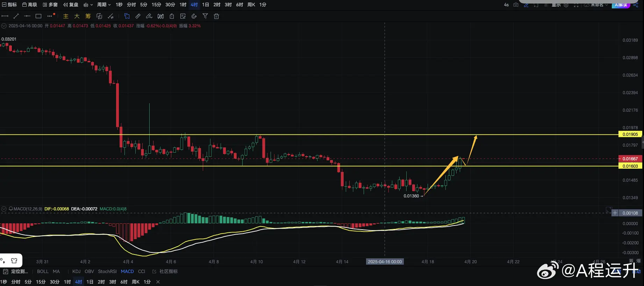Select the diagonal trend line tool
The height and width of the screenshot is (286, 644).
pos(16,16)
